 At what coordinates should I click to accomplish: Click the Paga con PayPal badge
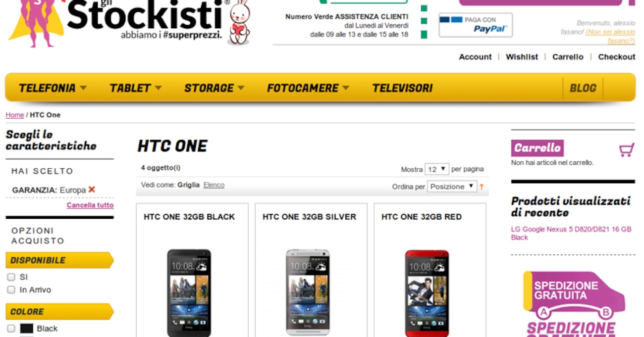tap(476, 25)
